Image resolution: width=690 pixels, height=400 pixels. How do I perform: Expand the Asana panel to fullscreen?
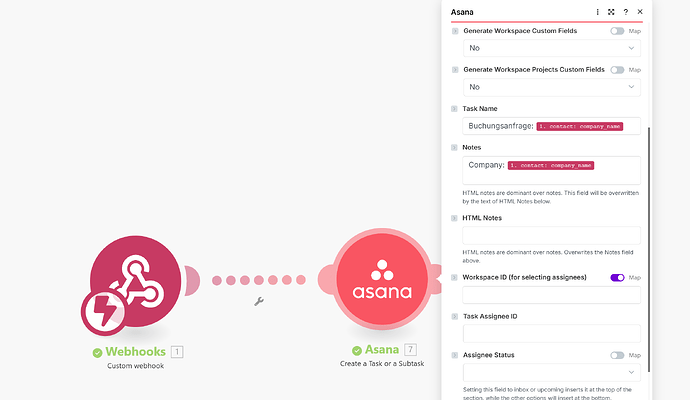click(x=611, y=12)
